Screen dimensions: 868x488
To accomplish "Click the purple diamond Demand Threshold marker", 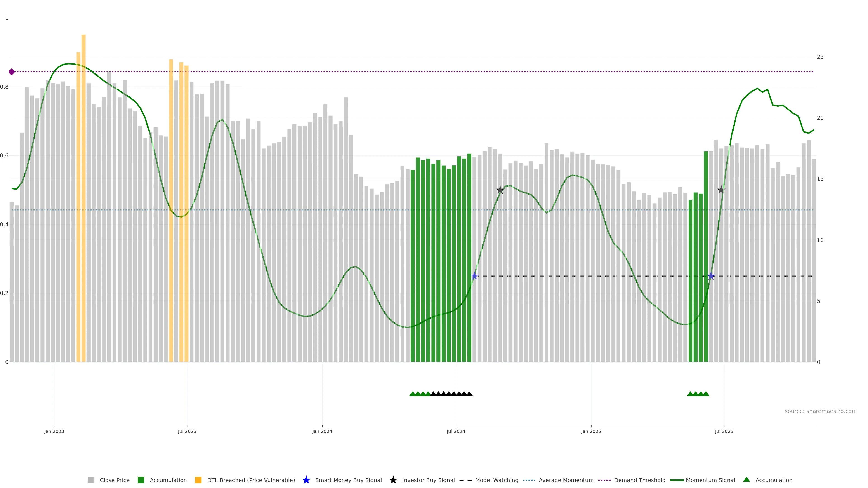I will [12, 72].
